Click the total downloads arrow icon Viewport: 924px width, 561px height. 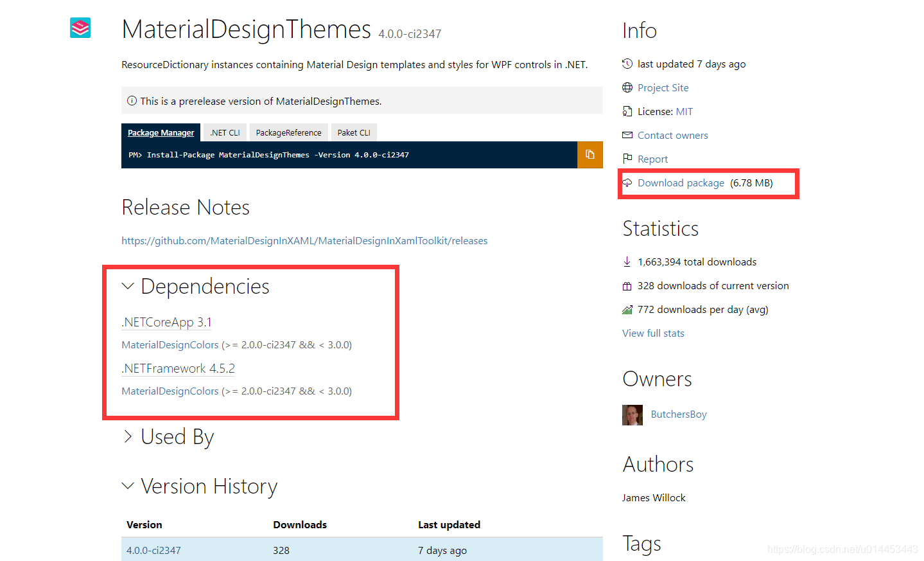click(627, 262)
